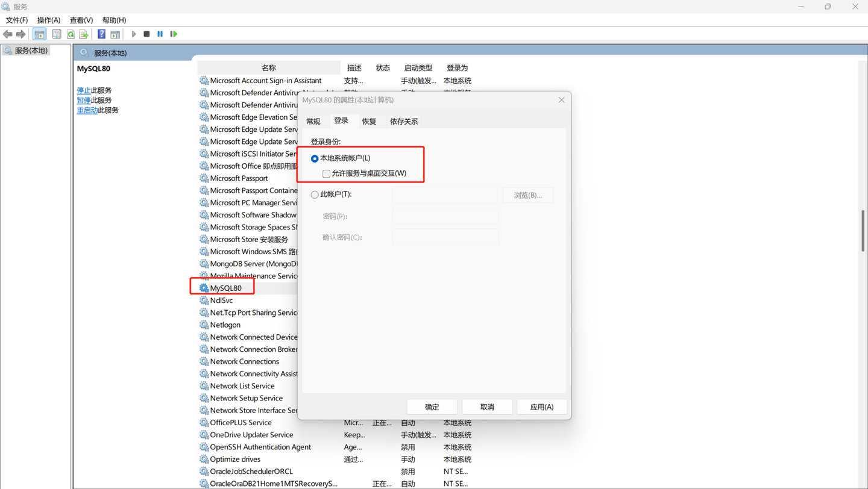Click the 确认密码(C) input field
The width and height of the screenshot is (868, 489).
445,237
